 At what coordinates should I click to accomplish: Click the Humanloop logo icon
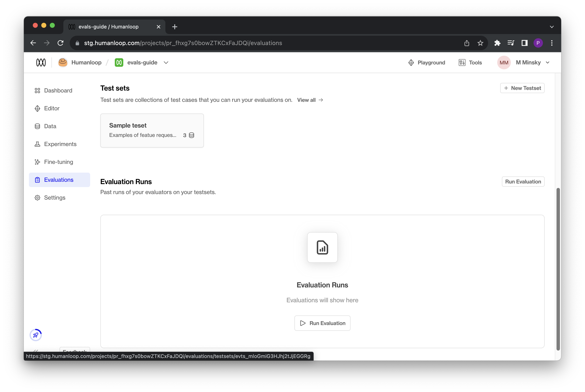tap(41, 62)
